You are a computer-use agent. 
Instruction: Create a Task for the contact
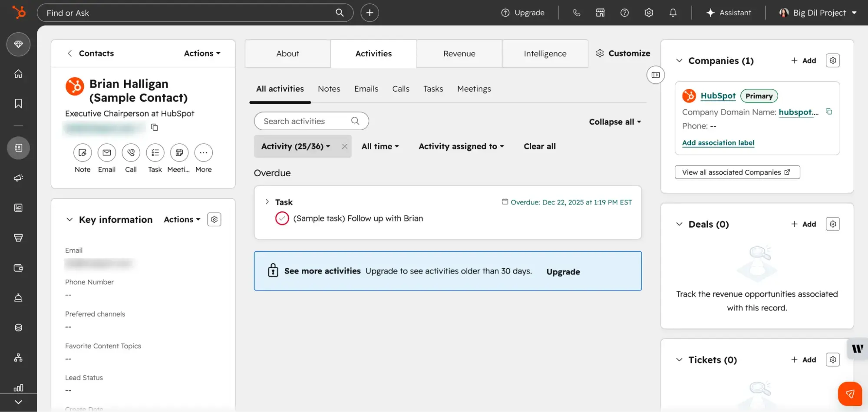pos(155,153)
